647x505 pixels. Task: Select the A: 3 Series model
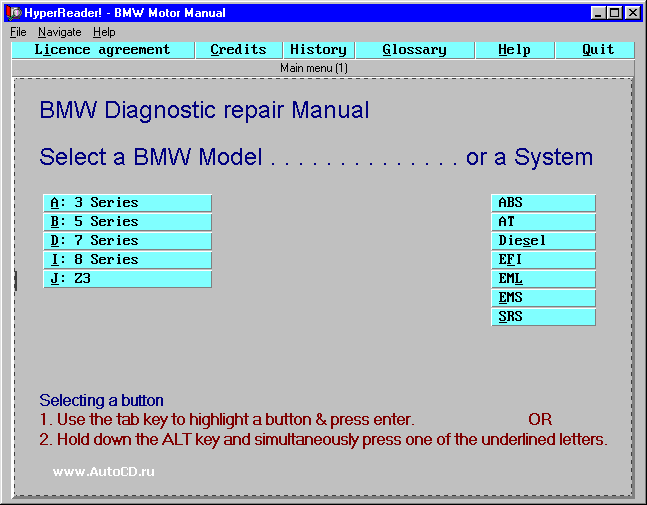[128, 203]
